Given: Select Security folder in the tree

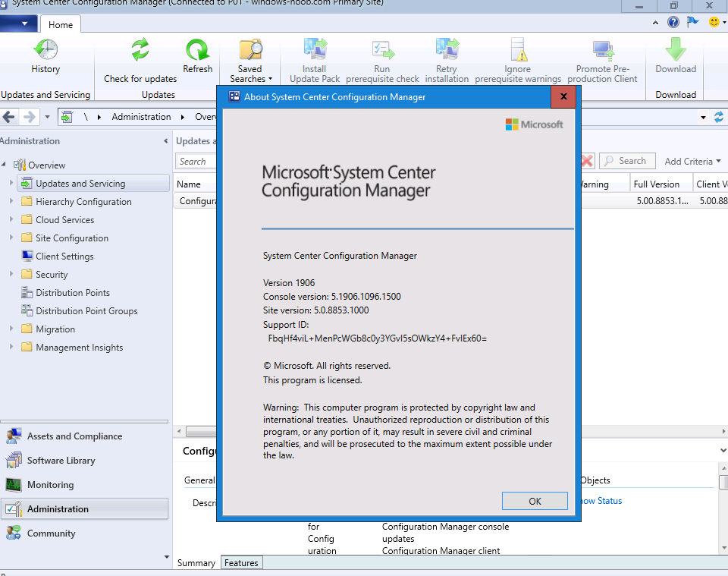Looking at the screenshot, I should (x=52, y=275).
